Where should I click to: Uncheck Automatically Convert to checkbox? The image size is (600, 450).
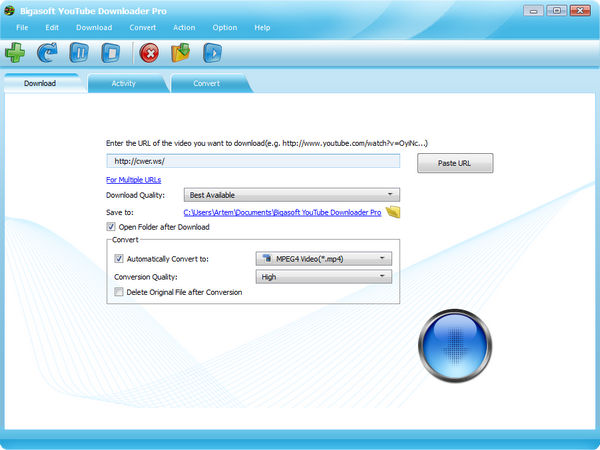pyautogui.click(x=119, y=259)
